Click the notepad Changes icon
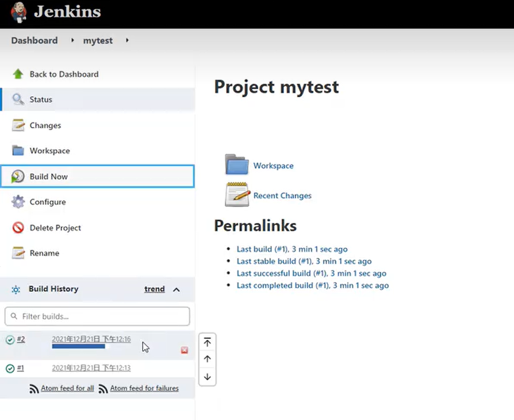The image size is (514, 420). 18,125
